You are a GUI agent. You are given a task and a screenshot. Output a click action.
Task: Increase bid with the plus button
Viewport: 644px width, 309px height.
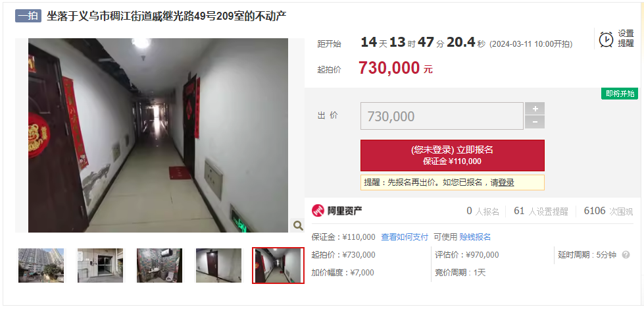coord(535,109)
